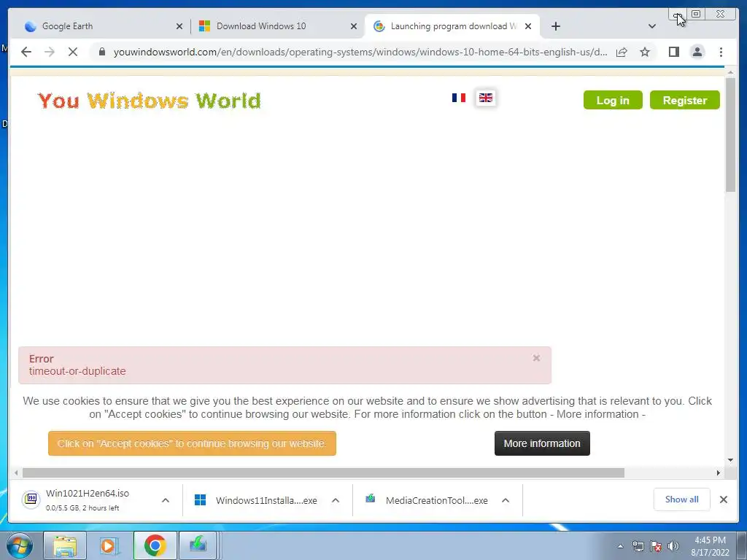Switch to the Google Earth tab

pos(99,26)
